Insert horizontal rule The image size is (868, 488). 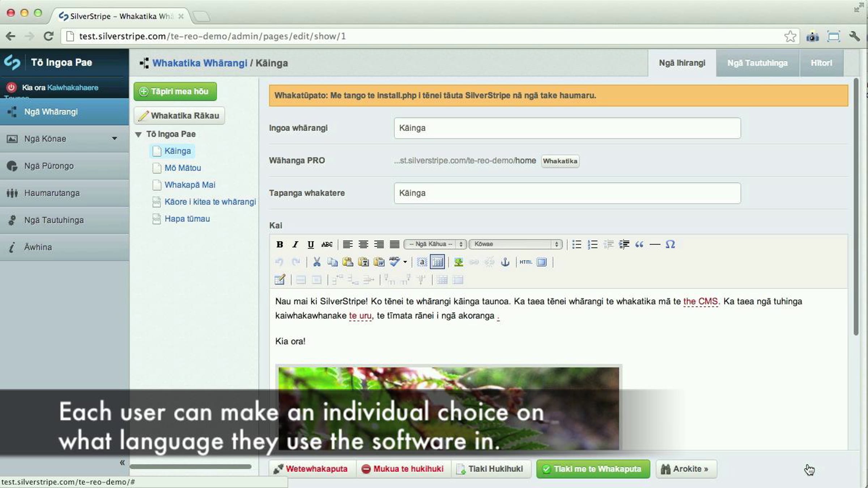(x=655, y=244)
